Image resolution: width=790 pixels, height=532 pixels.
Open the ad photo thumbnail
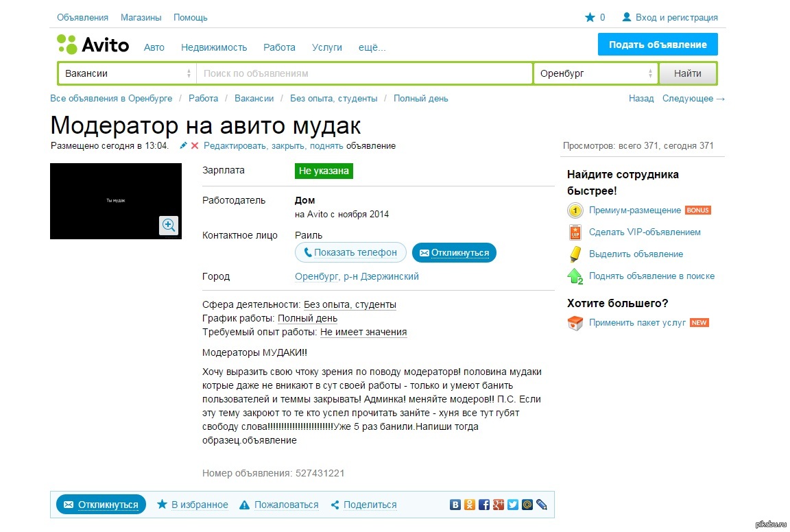pos(116,201)
